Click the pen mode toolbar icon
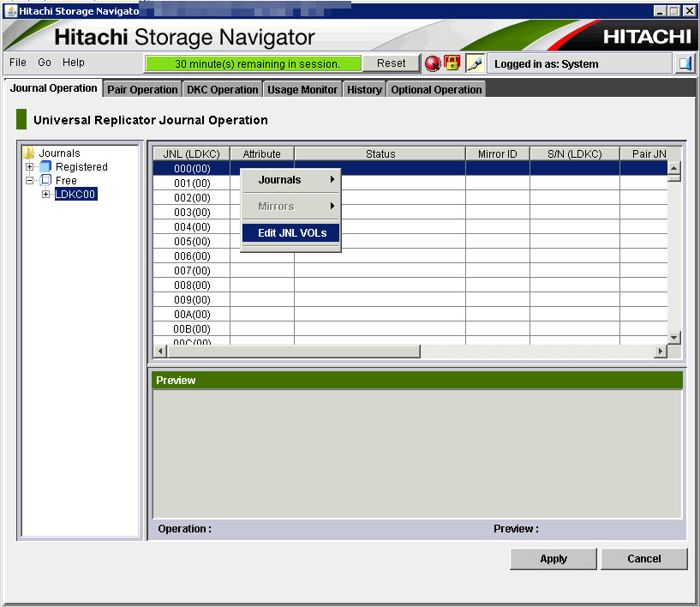The width and height of the screenshot is (700, 607). coord(475,63)
